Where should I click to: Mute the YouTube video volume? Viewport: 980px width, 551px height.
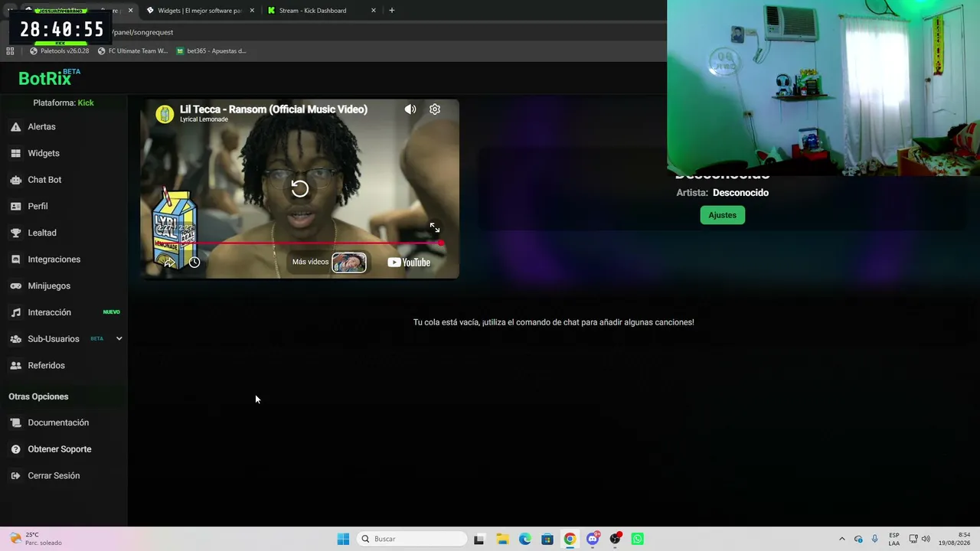[x=410, y=109]
